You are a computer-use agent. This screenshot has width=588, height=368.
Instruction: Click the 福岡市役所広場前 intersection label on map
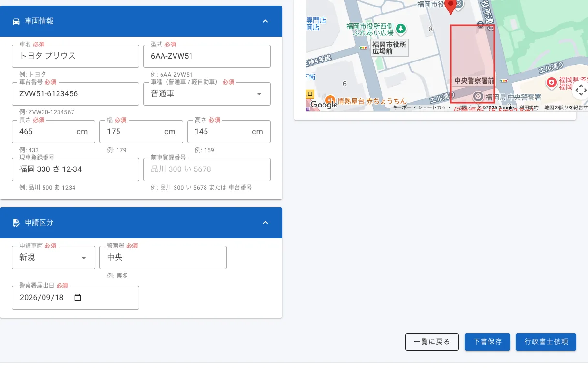click(389, 47)
